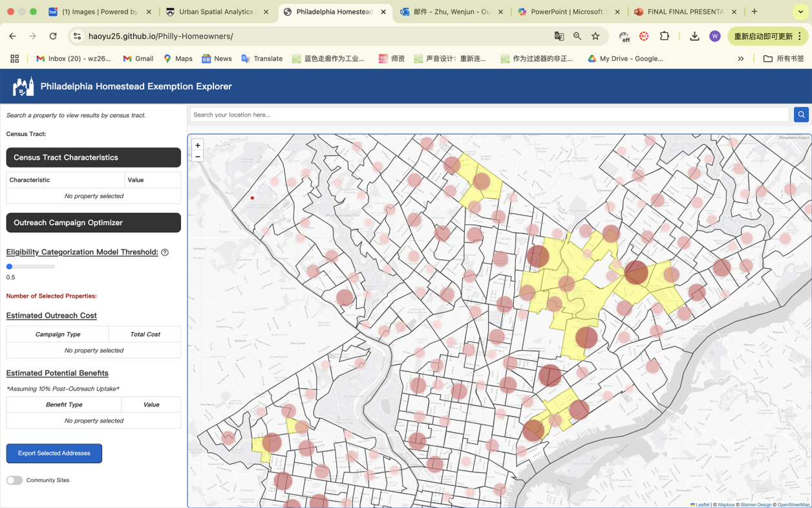The image size is (812, 508).
Task: Click the translate page icon
Action: pos(559,36)
